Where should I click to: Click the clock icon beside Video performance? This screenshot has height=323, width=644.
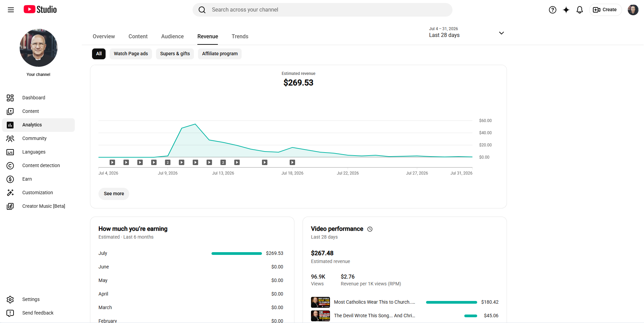(x=370, y=229)
